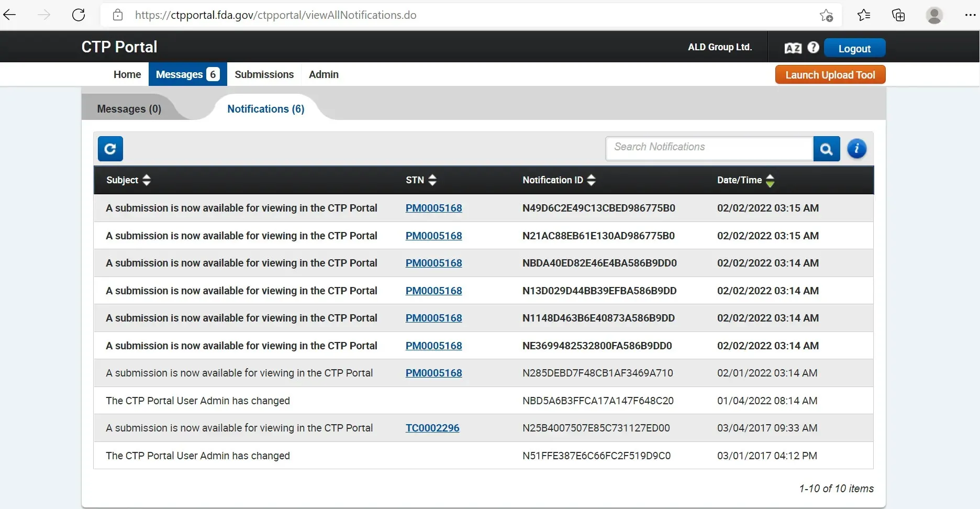Open the TC0002296 STN link
Viewport: 980px width, 509px height.
(x=432, y=428)
